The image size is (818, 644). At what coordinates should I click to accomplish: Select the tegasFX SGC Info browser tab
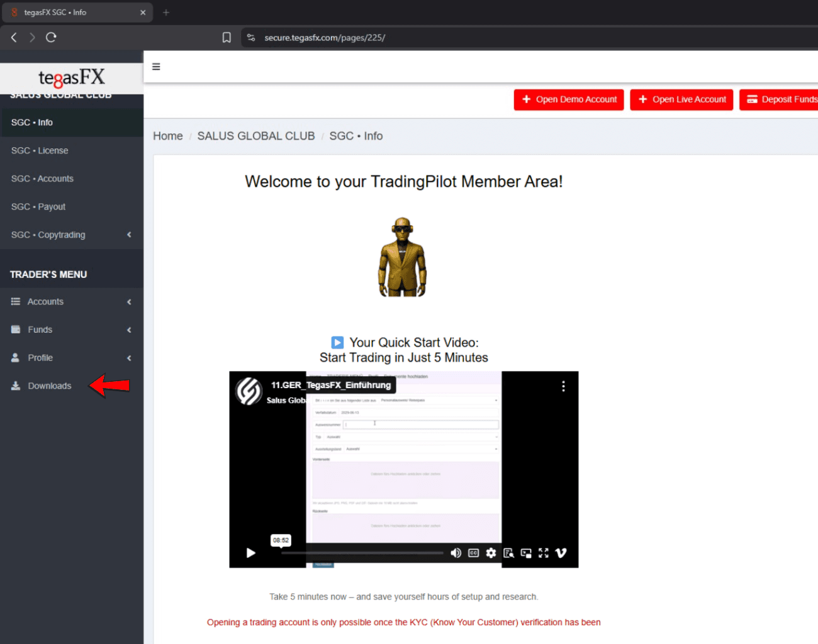pos(76,12)
